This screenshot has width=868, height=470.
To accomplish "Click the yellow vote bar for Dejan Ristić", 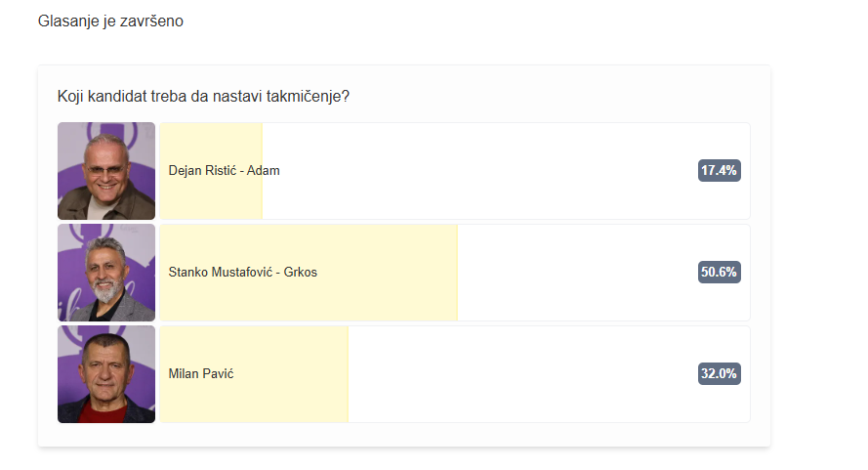I will tap(211, 200).
